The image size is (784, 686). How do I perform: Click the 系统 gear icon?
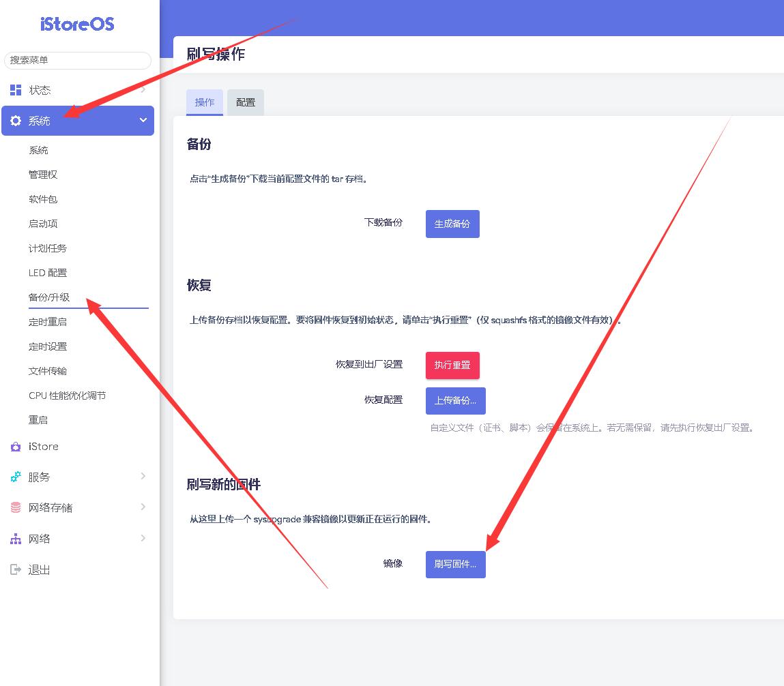[16, 121]
